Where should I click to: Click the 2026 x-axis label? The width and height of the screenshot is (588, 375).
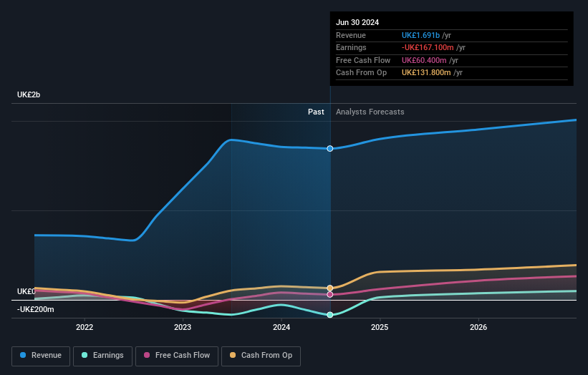point(478,327)
